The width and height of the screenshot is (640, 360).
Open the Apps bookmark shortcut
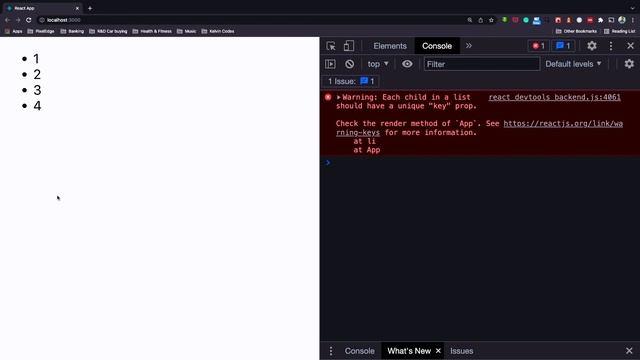pyautogui.click(x=13, y=31)
